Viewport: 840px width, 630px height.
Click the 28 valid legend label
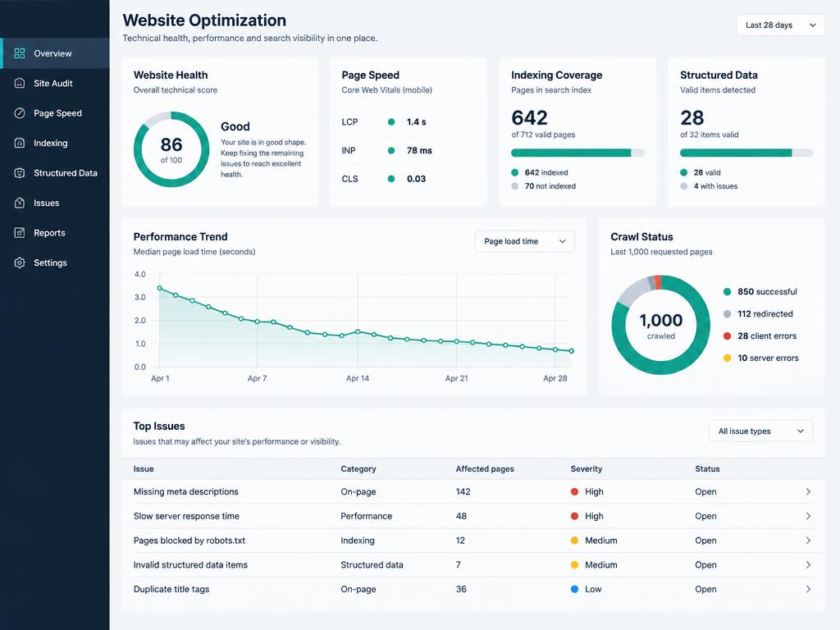(x=707, y=172)
